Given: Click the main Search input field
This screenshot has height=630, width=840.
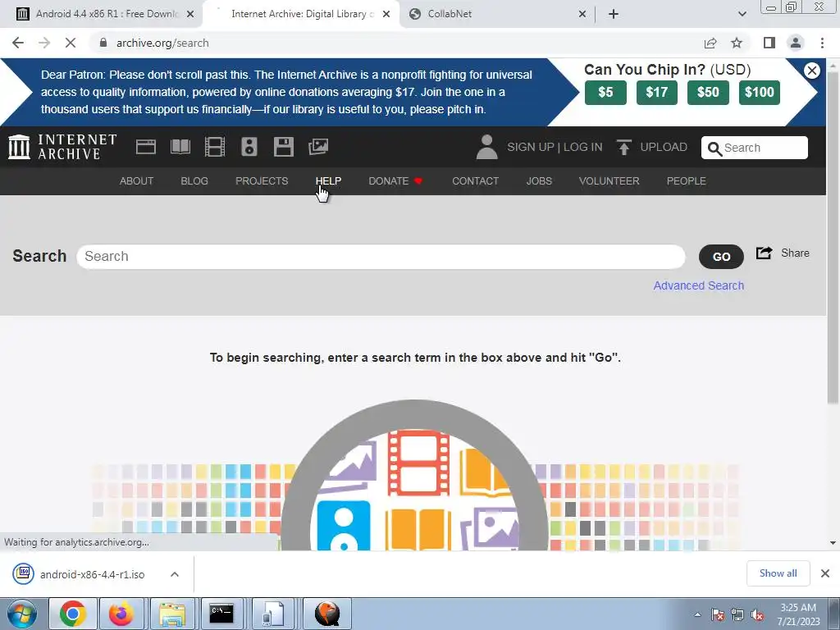Looking at the screenshot, I should tap(381, 257).
